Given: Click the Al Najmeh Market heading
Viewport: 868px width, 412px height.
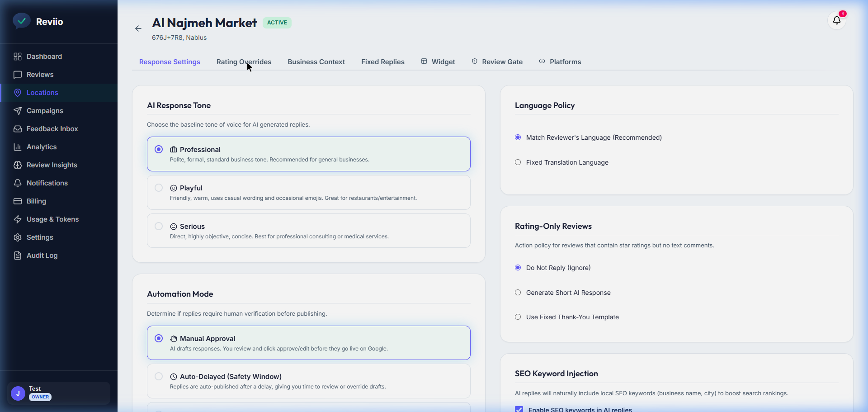Looking at the screenshot, I should pyautogui.click(x=204, y=23).
